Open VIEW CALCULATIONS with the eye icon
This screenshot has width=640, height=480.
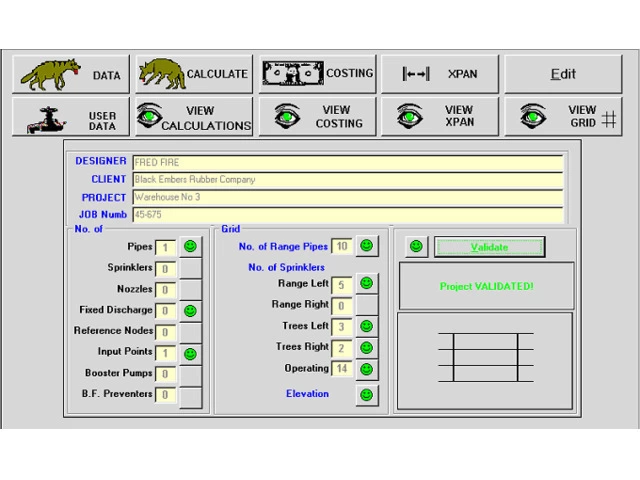[194, 117]
